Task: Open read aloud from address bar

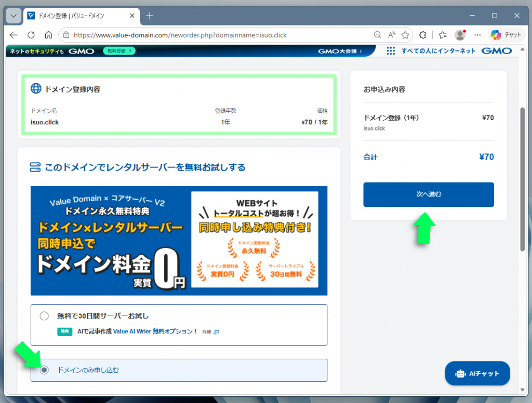Action: (392, 35)
